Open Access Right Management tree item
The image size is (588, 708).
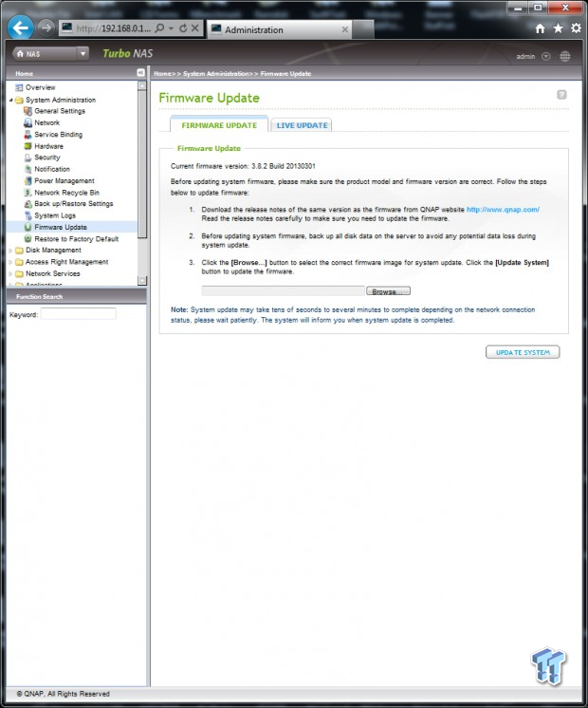[66, 262]
